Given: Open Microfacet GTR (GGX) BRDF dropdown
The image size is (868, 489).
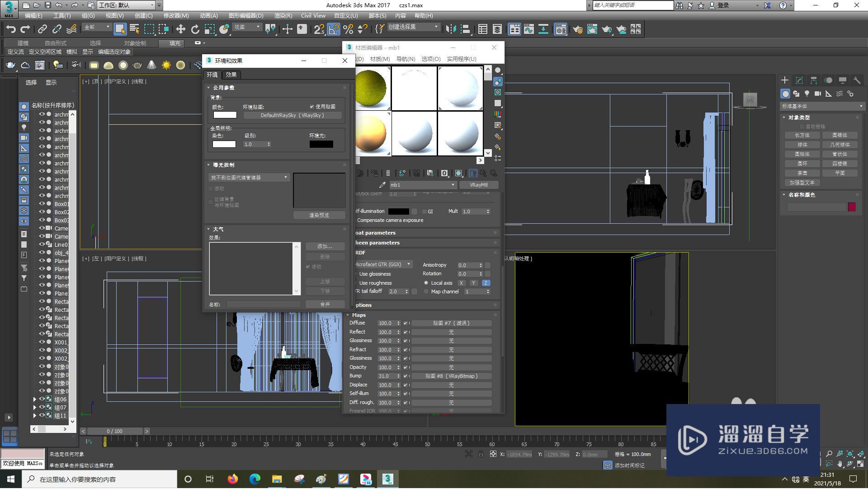Looking at the screenshot, I should click(383, 264).
